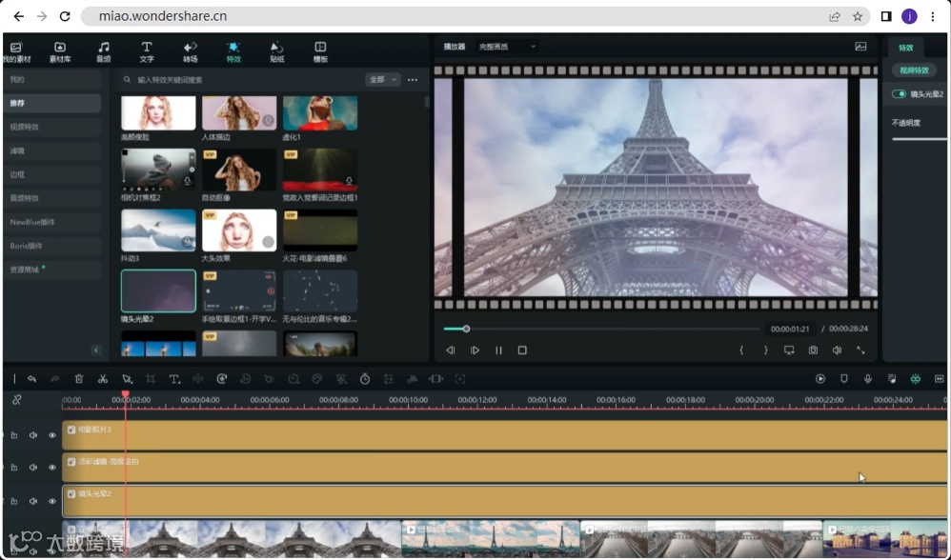Delete the selected clip with trash icon
The width and height of the screenshot is (951, 560).
coord(79,379)
